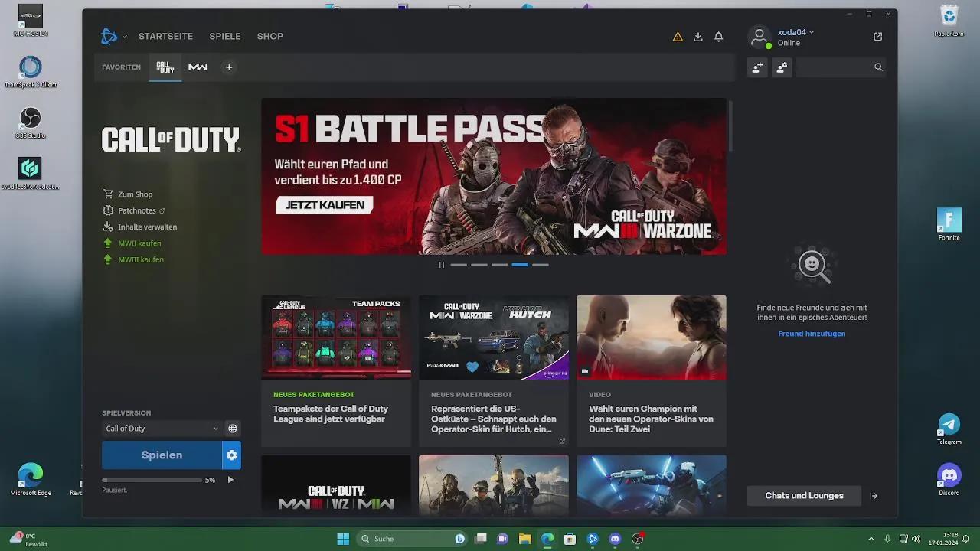Open Chats und Lounges

pyautogui.click(x=804, y=496)
